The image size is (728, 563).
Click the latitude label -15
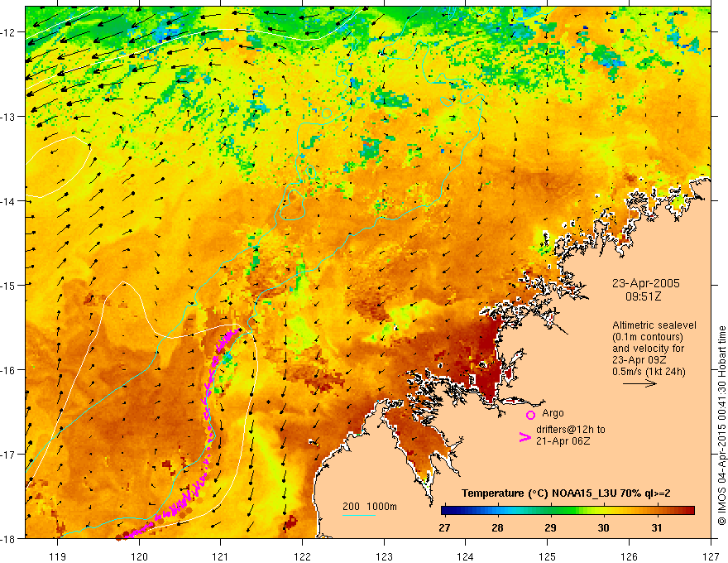pyautogui.click(x=9, y=285)
